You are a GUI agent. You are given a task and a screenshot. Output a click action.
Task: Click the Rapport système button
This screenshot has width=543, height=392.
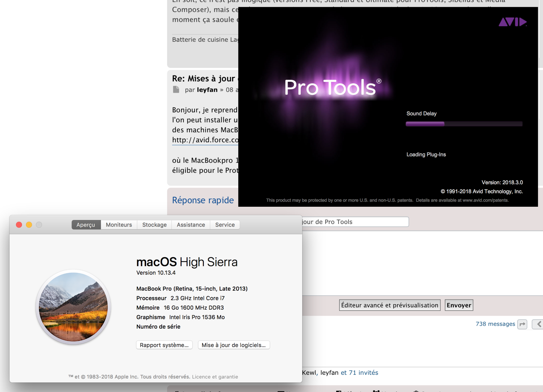click(x=164, y=345)
